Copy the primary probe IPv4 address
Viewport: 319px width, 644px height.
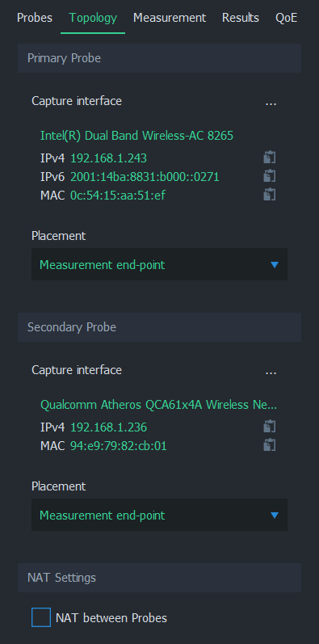click(269, 158)
